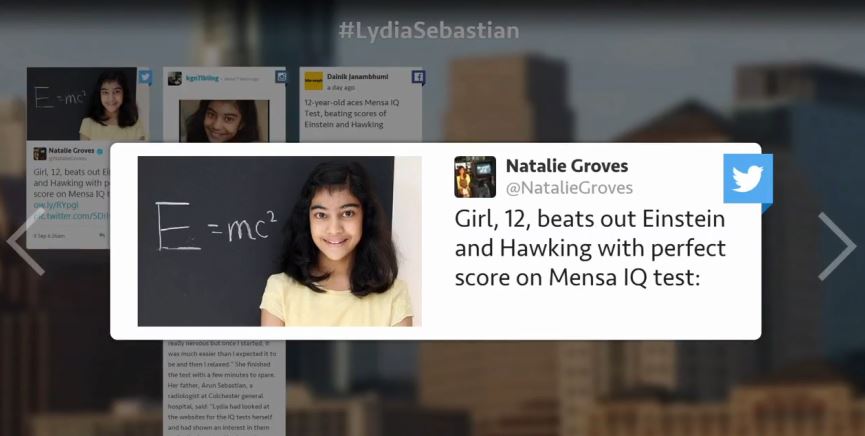This screenshot has height=436, width=865.
Task: Click Natalie Groves name in popup
Action: [x=567, y=165]
